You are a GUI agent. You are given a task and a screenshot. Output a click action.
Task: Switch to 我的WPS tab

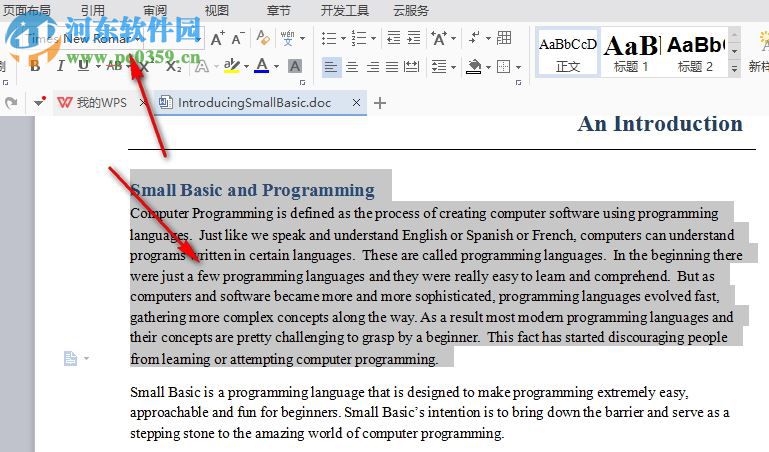tap(102, 102)
